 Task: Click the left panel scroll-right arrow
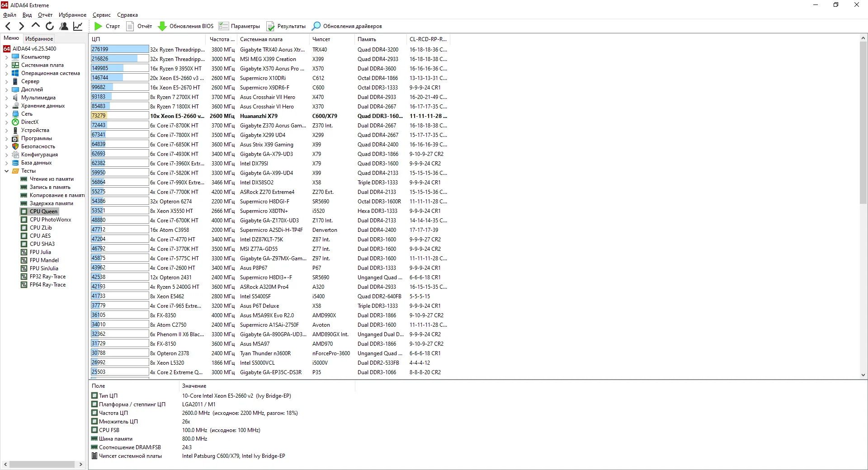[x=81, y=465]
